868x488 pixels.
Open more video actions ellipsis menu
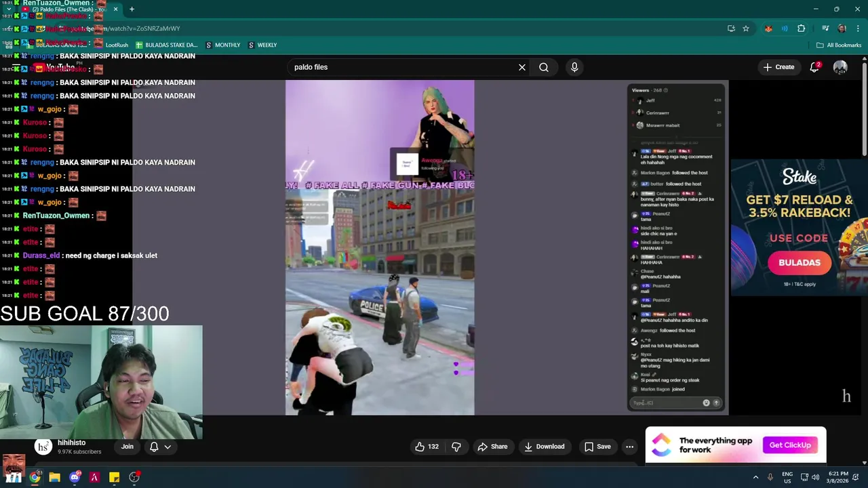pos(629,447)
